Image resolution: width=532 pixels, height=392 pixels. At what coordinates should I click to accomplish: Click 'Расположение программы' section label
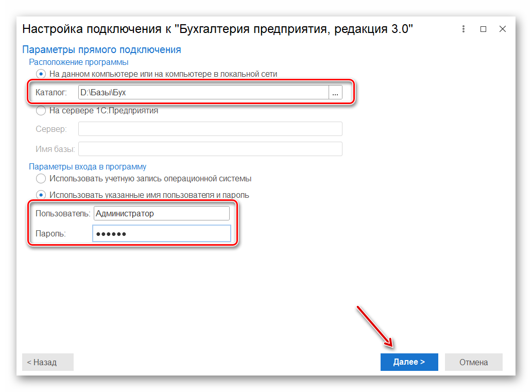tap(78, 62)
